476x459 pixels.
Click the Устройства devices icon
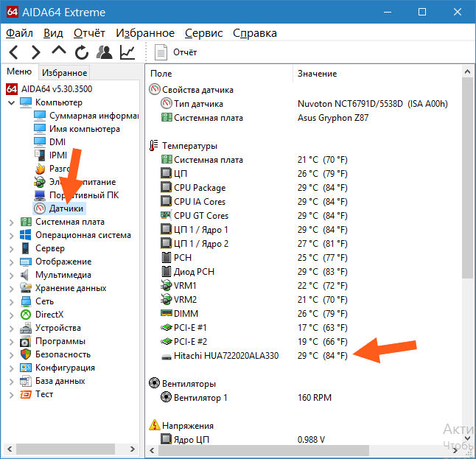coord(26,328)
